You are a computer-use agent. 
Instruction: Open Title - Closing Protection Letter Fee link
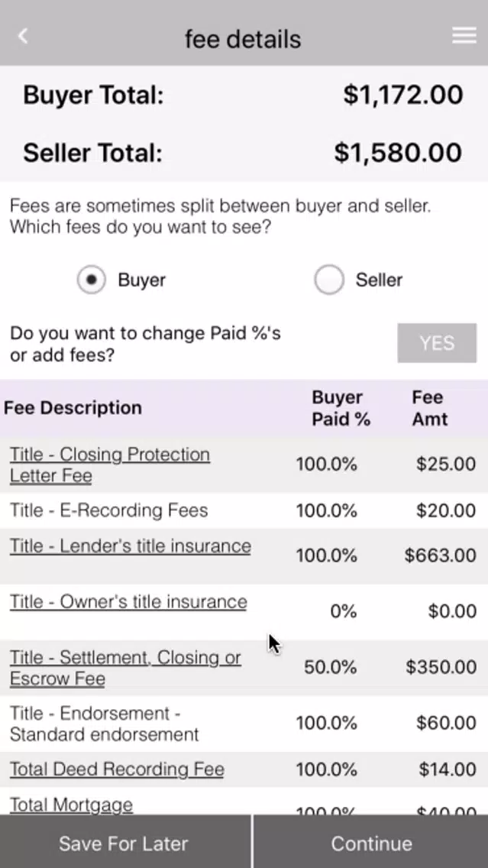point(109,465)
